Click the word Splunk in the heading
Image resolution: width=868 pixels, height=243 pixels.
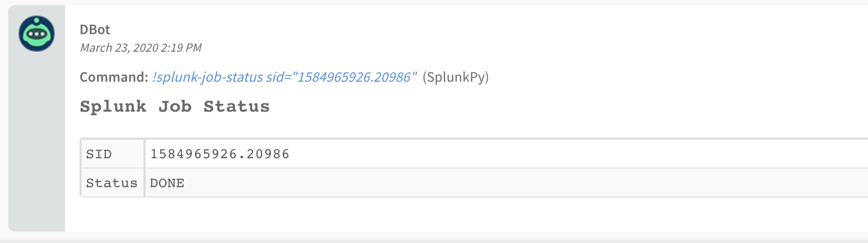(x=113, y=107)
